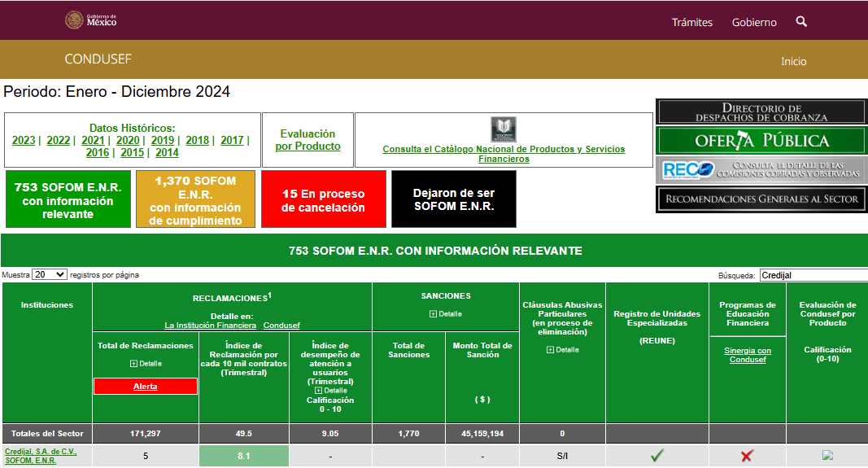
Task: Click the red Alerta button
Action: tap(146, 386)
